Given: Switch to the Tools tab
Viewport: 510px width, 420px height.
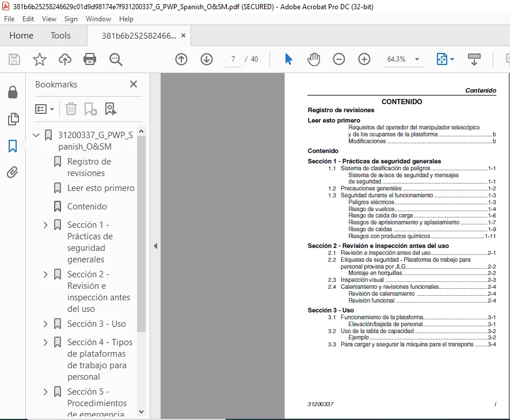Looking at the screenshot, I should (60, 36).
